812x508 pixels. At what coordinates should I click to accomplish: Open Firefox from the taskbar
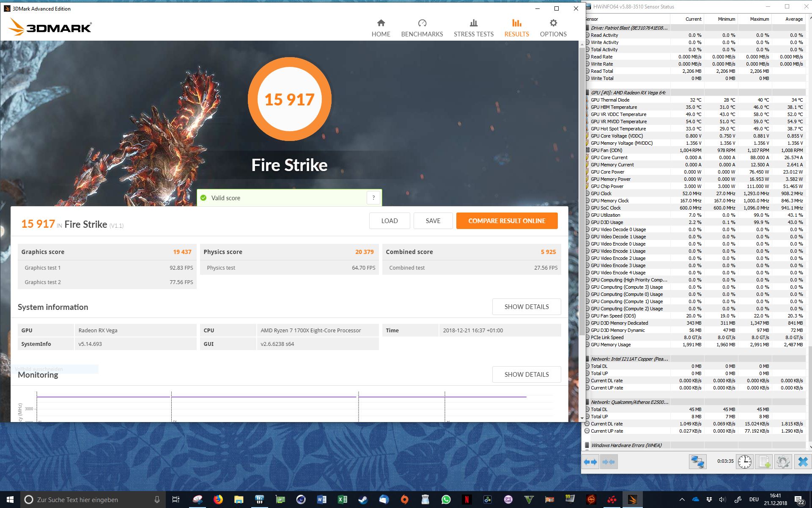click(218, 500)
